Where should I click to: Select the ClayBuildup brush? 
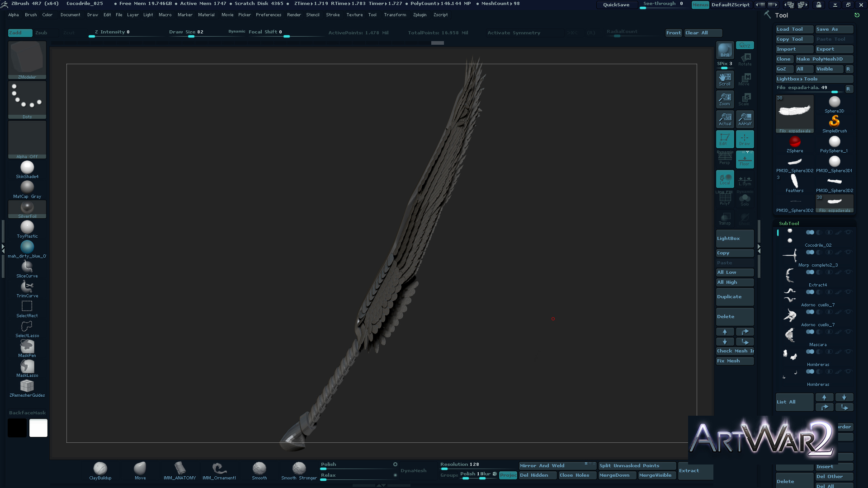click(100, 469)
